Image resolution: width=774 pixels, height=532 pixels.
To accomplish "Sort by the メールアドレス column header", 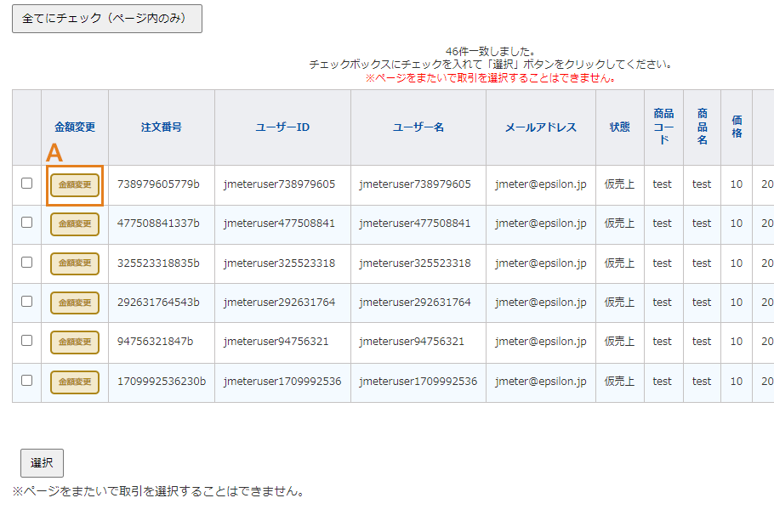I will [x=540, y=127].
